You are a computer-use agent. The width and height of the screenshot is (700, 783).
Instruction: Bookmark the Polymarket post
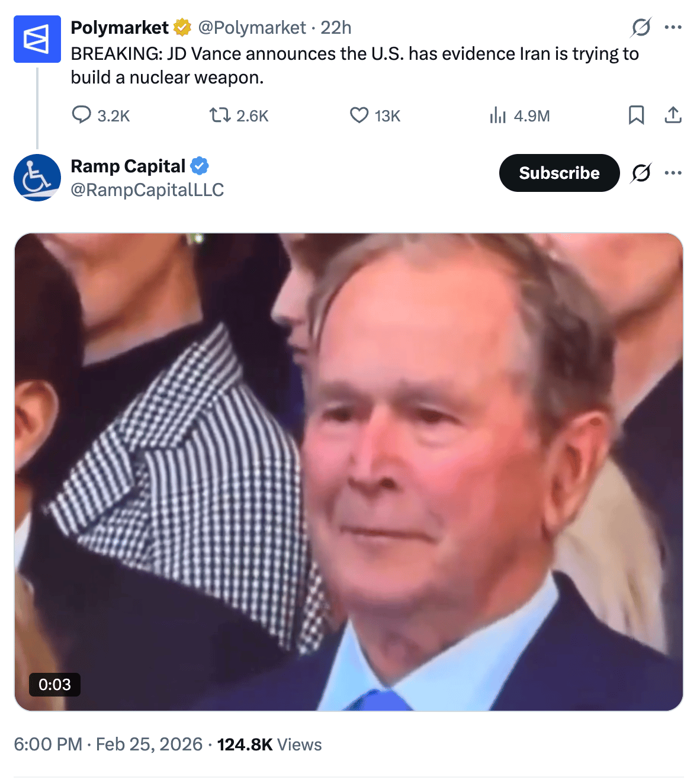click(636, 115)
